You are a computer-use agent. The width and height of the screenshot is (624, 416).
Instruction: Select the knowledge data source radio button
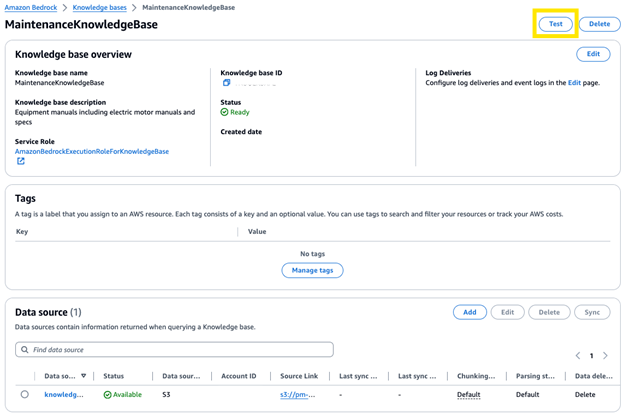[x=25, y=395]
